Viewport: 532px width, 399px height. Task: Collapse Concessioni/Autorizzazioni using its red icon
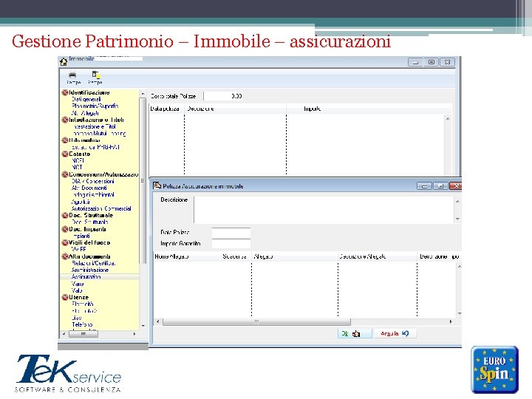point(65,174)
